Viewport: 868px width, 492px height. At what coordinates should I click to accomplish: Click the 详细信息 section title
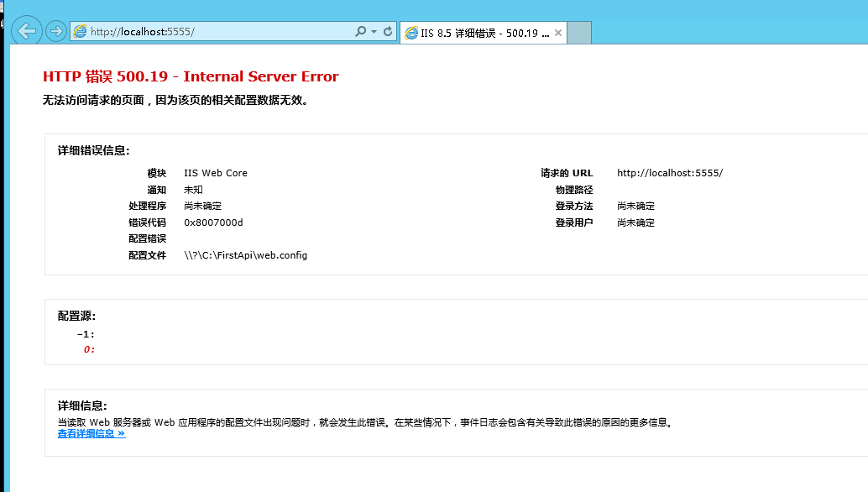(x=82, y=406)
